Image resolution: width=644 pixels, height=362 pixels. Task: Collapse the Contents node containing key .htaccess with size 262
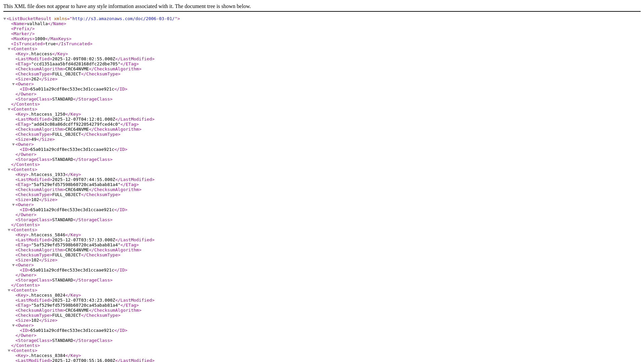9,49
